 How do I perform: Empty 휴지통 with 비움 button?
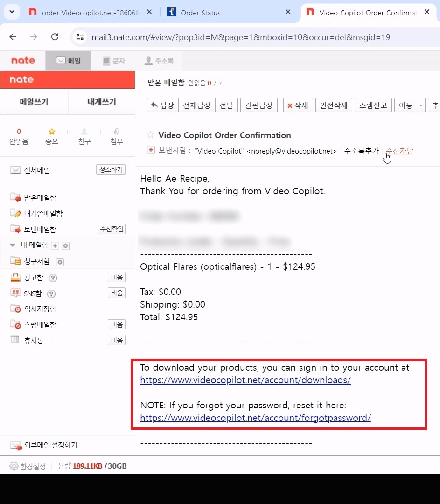[x=116, y=340]
